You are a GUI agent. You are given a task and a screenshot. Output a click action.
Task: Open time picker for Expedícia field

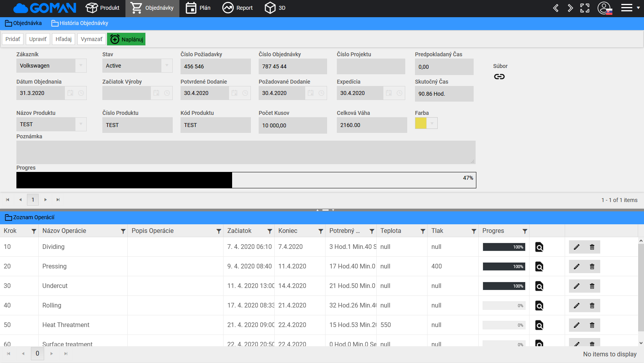coord(399,93)
